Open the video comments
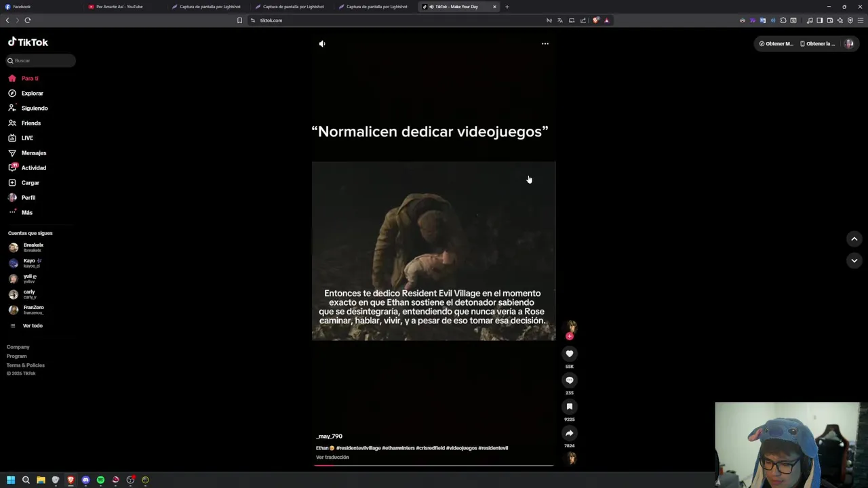Image resolution: width=868 pixels, height=488 pixels. click(x=570, y=380)
